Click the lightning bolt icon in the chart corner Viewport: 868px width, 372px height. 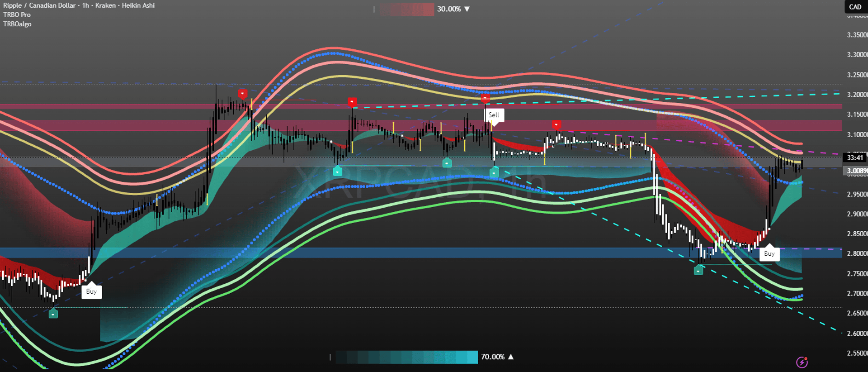(x=802, y=362)
